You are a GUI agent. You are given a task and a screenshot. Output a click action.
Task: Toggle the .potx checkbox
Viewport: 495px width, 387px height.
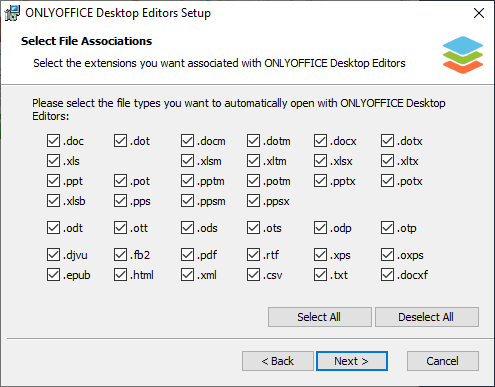(x=387, y=181)
